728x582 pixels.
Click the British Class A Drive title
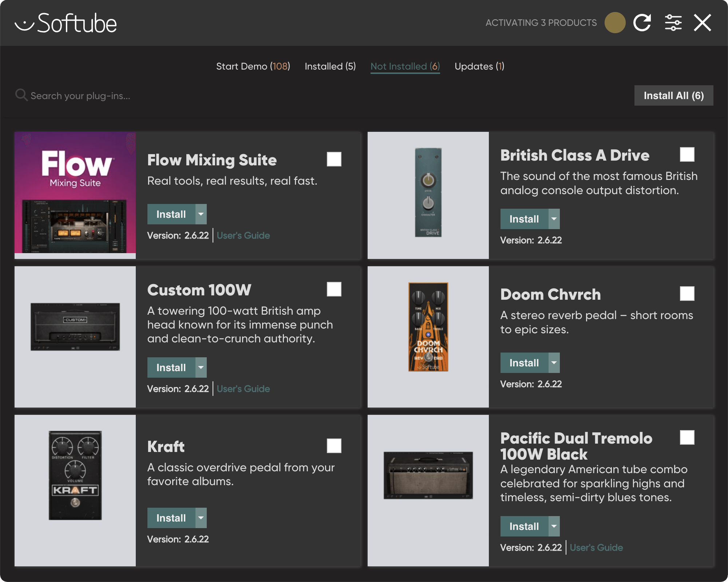[x=575, y=155]
